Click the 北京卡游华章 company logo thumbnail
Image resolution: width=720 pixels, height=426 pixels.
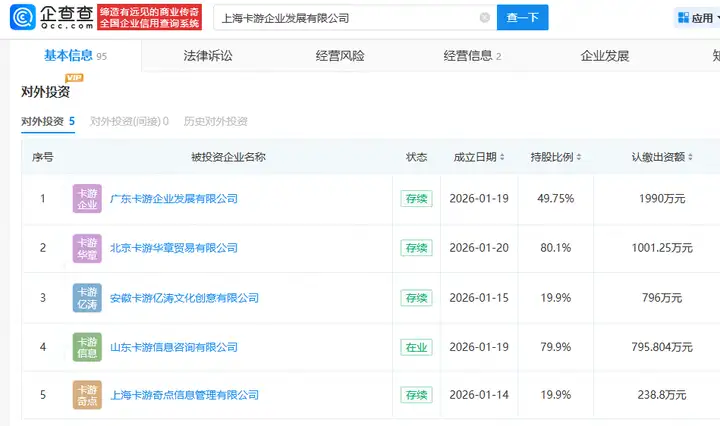click(x=87, y=248)
